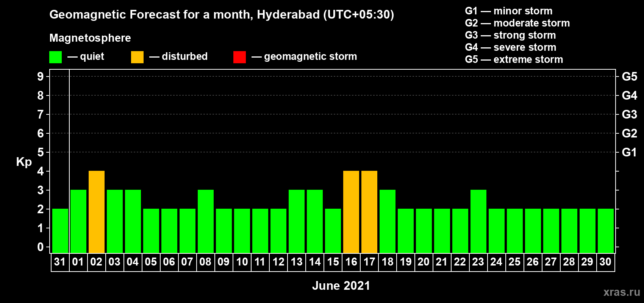Click the green bar for June 08
Viewport: 644px width, 303px height.
click(206, 221)
